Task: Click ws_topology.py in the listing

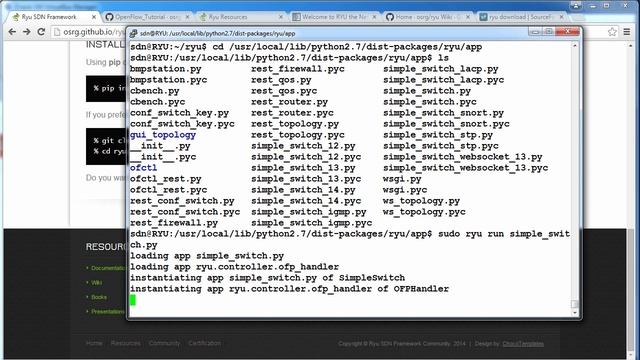Action: [x=421, y=201]
